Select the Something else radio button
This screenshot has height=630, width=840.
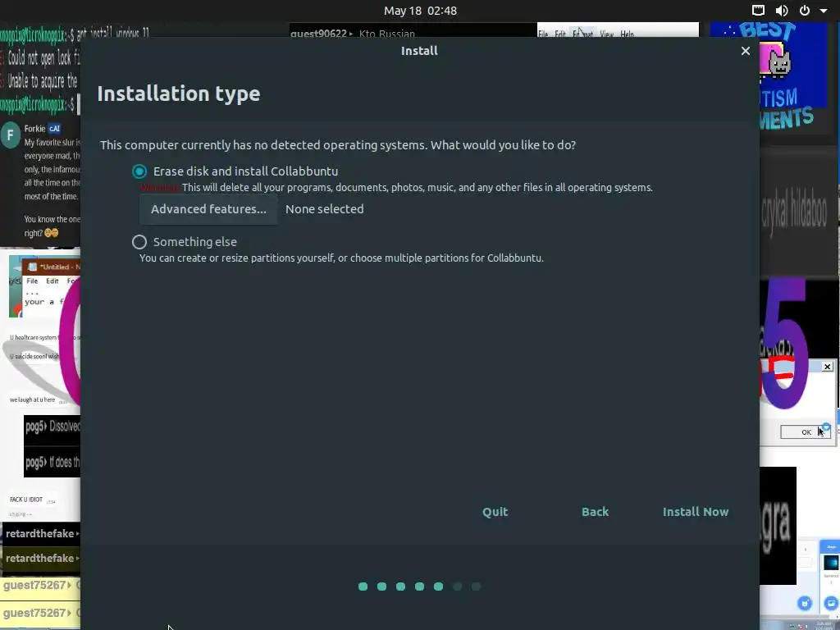[139, 242]
